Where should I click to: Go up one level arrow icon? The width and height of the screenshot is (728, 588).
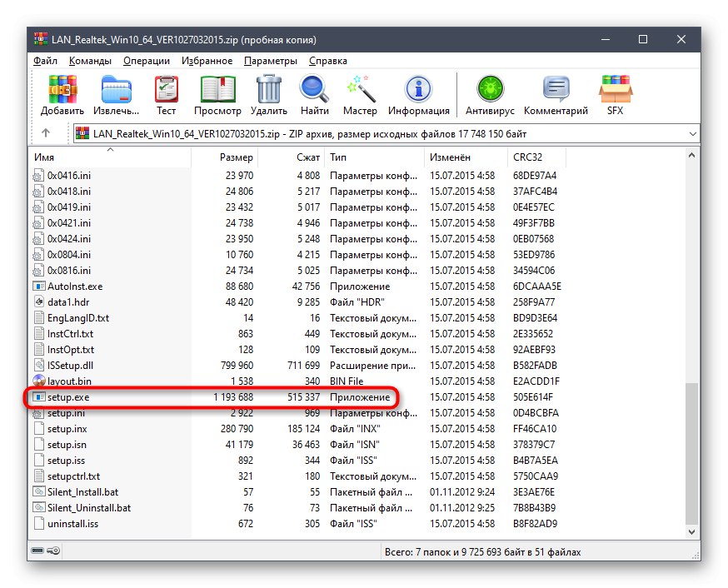tap(46, 133)
